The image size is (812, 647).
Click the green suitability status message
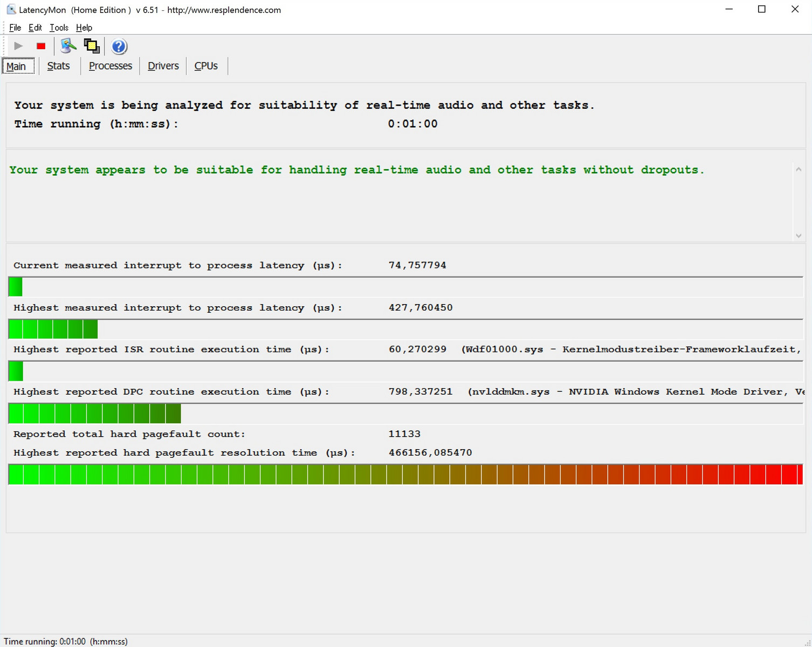click(357, 170)
